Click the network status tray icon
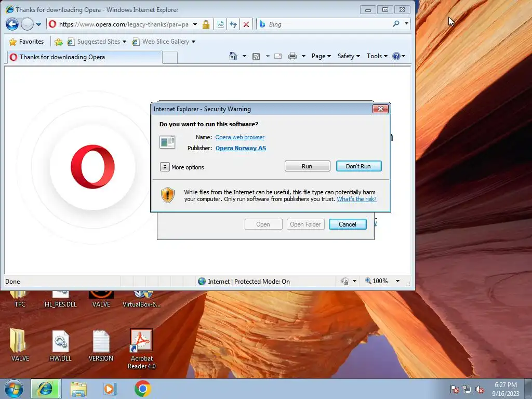This screenshot has height=399, width=532. pyautogui.click(x=467, y=389)
